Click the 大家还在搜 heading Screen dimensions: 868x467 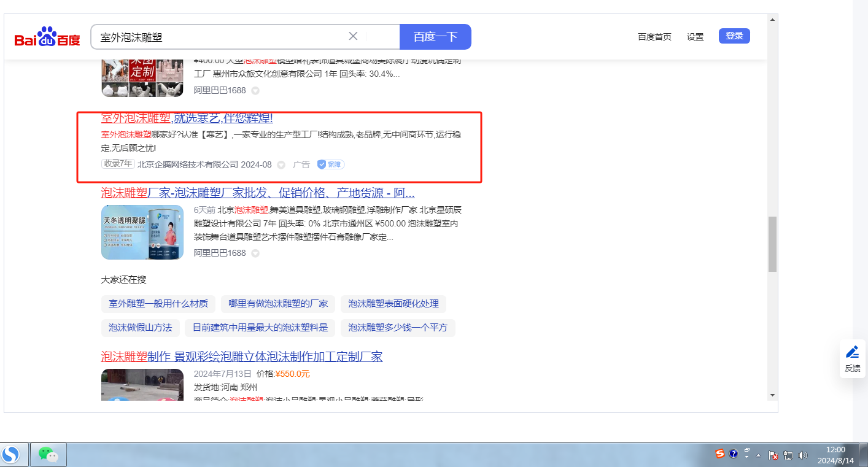[123, 280]
